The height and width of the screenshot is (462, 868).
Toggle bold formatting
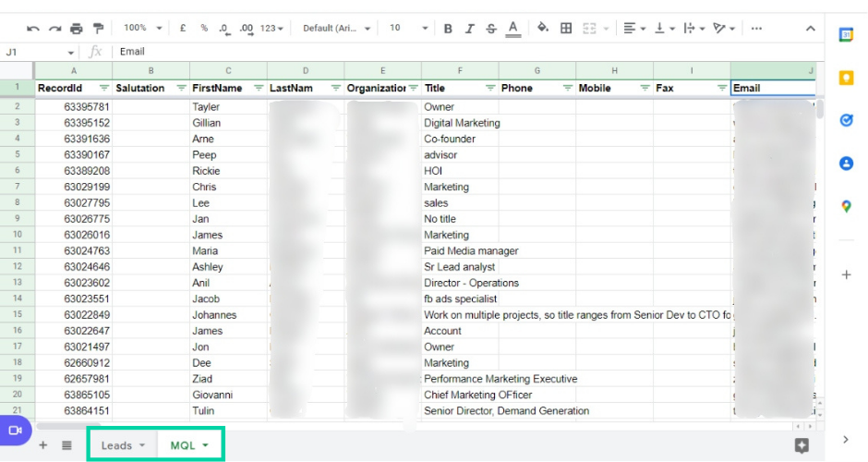click(448, 29)
